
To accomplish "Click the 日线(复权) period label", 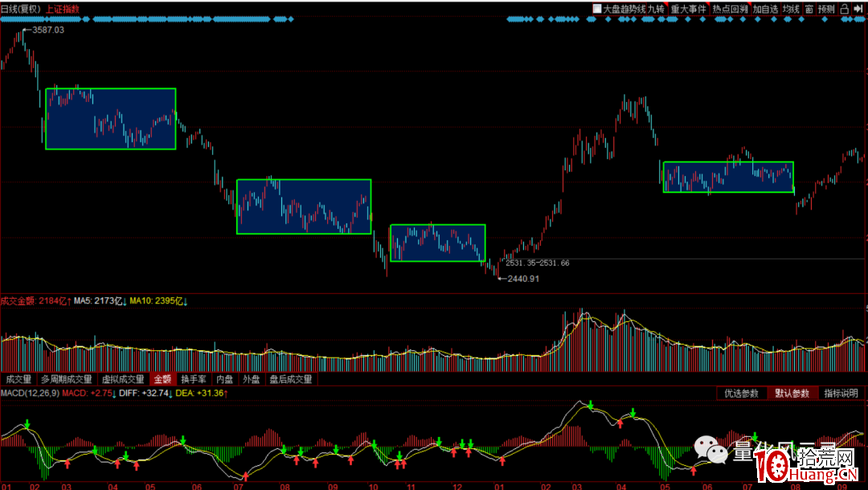I will pos(21,9).
